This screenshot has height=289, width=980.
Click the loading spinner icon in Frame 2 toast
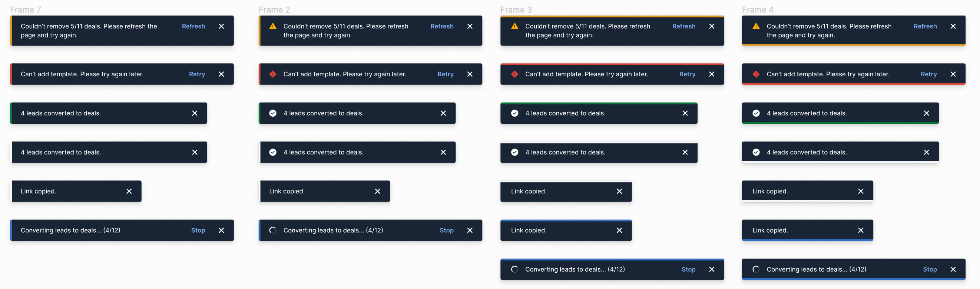273,230
